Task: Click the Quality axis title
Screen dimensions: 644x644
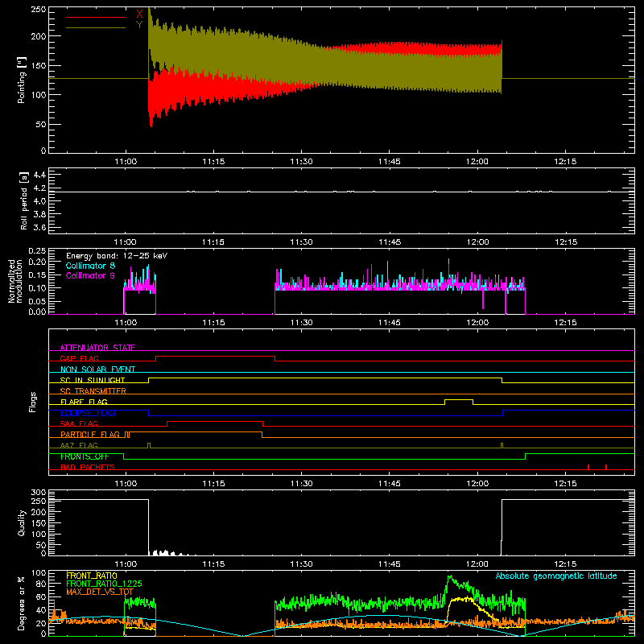Action: 22,522
